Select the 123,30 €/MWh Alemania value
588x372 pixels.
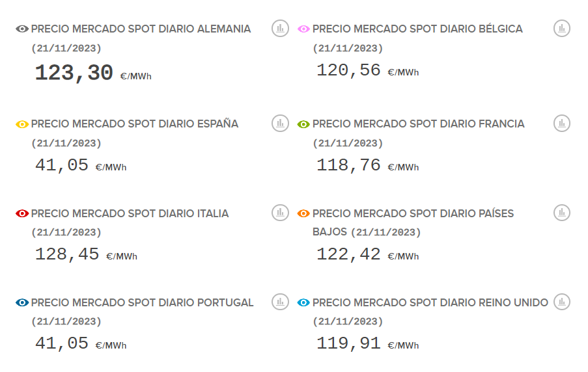coord(74,73)
